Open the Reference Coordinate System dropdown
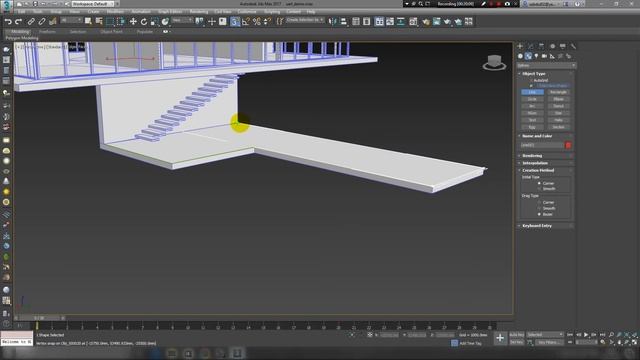The height and width of the screenshot is (360, 640). (182, 20)
